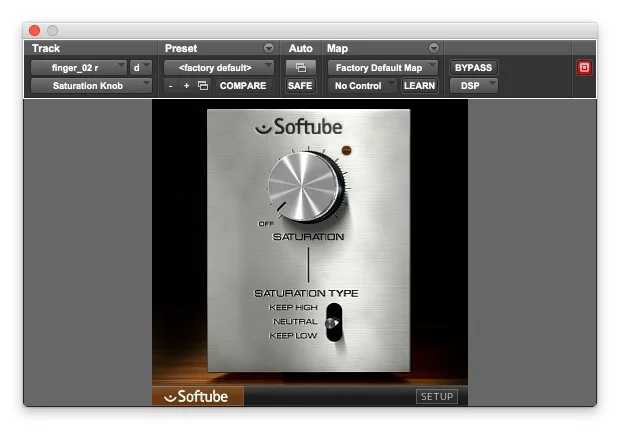The image size is (620, 434).
Task: Open the Factory Default Map dropdown
Action: [x=383, y=68]
